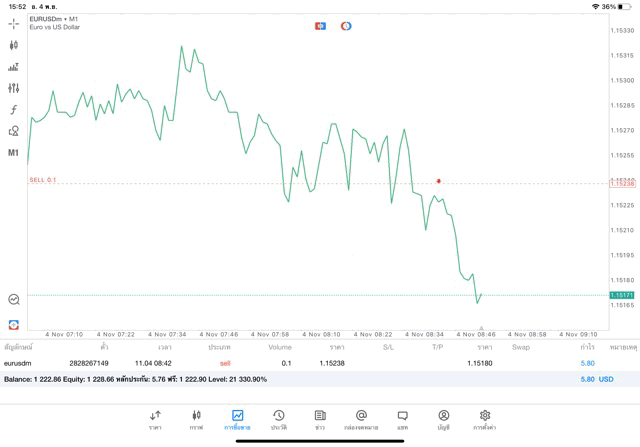The image size is (640, 447).
Task: Go to the ข่าว news tab
Action: tap(320, 419)
